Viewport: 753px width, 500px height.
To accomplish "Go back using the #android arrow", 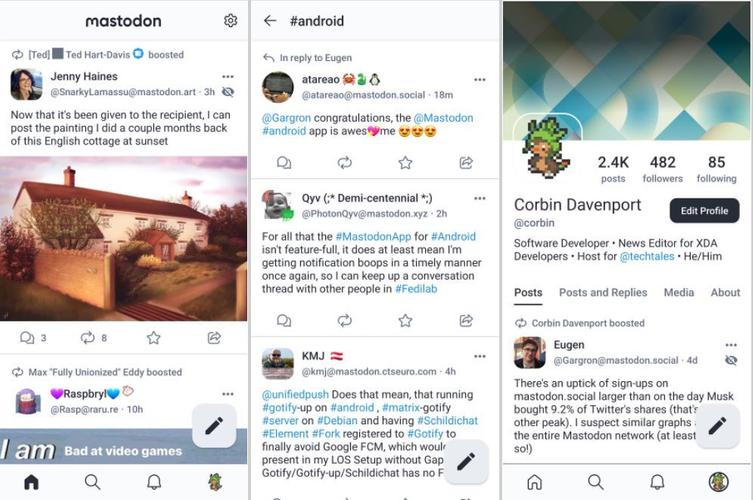I will pos(270,21).
